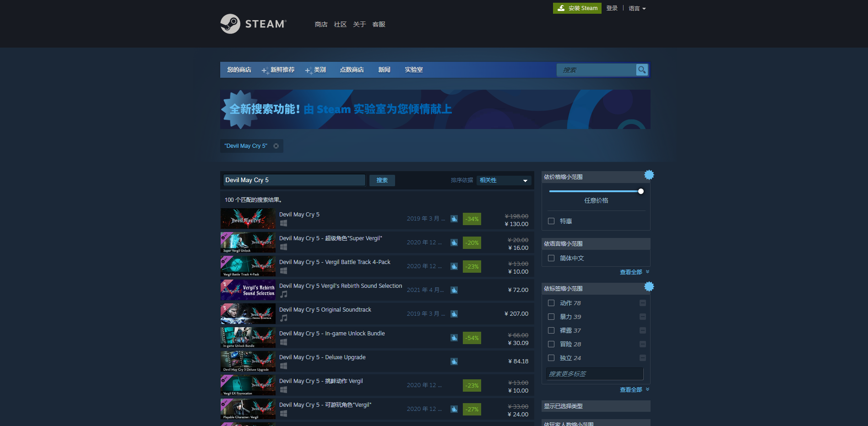This screenshot has width=868, height=426.
Task: Check the 动作 tag checkbox
Action: point(551,303)
